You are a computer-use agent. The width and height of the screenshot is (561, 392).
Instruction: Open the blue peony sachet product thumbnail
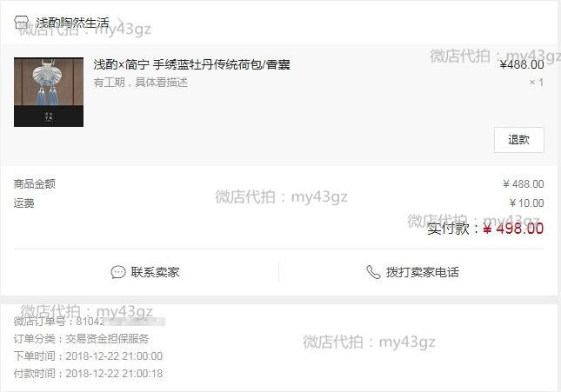click(49, 92)
